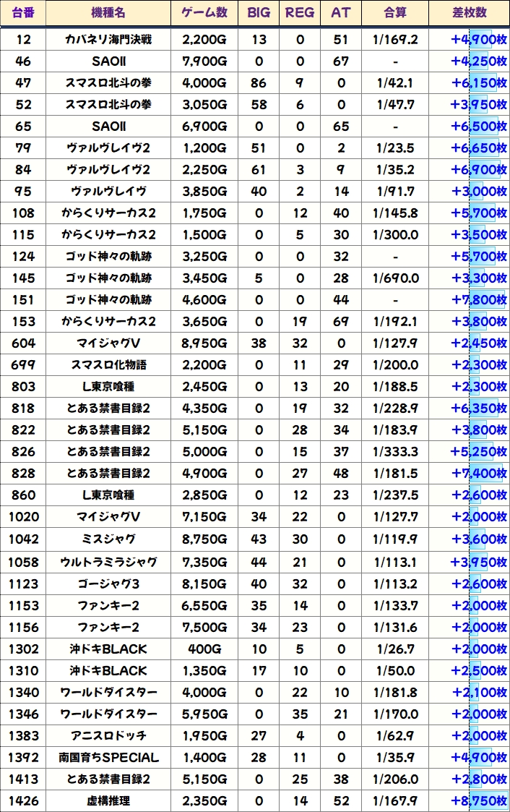Select マイジャグV in row 1020
The image size is (510, 812).
[x=108, y=517]
